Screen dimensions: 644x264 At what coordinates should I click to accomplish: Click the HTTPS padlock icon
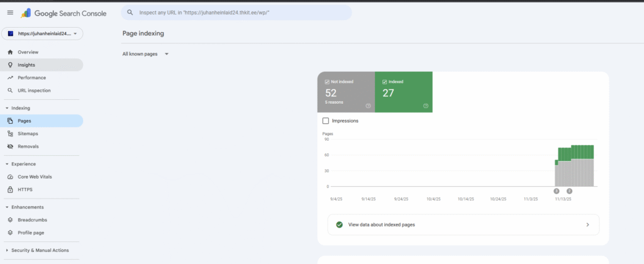click(10, 189)
